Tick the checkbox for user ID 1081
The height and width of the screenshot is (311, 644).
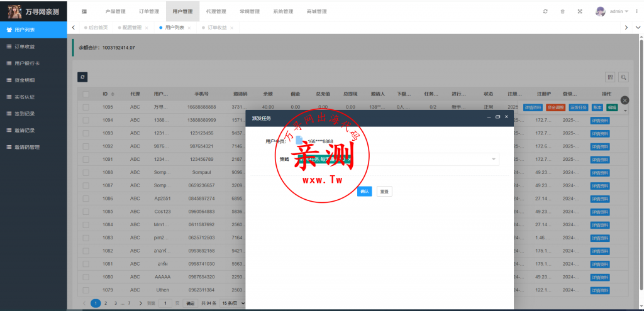(x=86, y=264)
